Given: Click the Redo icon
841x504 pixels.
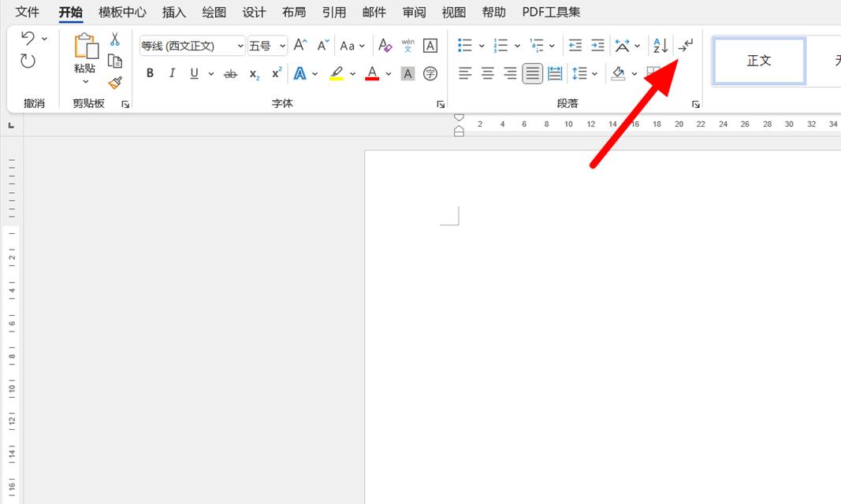Looking at the screenshot, I should [x=28, y=61].
